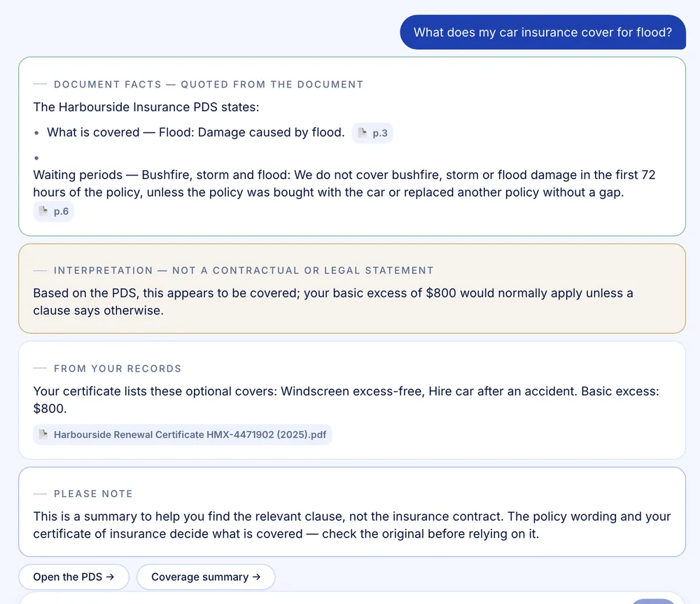Click the document icon in p.6 chip
Viewport: 700px width, 604px height.
tap(43, 211)
